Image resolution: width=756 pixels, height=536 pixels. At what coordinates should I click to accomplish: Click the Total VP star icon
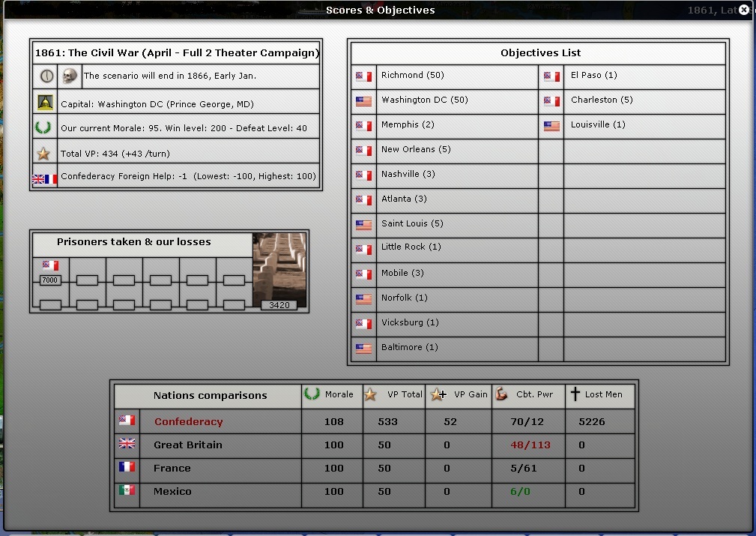click(46, 154)
